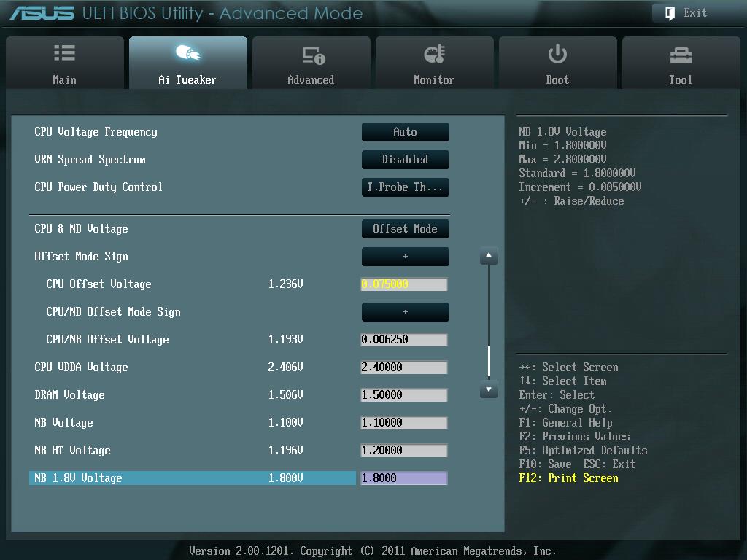
Task: Select the NB HT Voltage label
Action: pos(72,450)
